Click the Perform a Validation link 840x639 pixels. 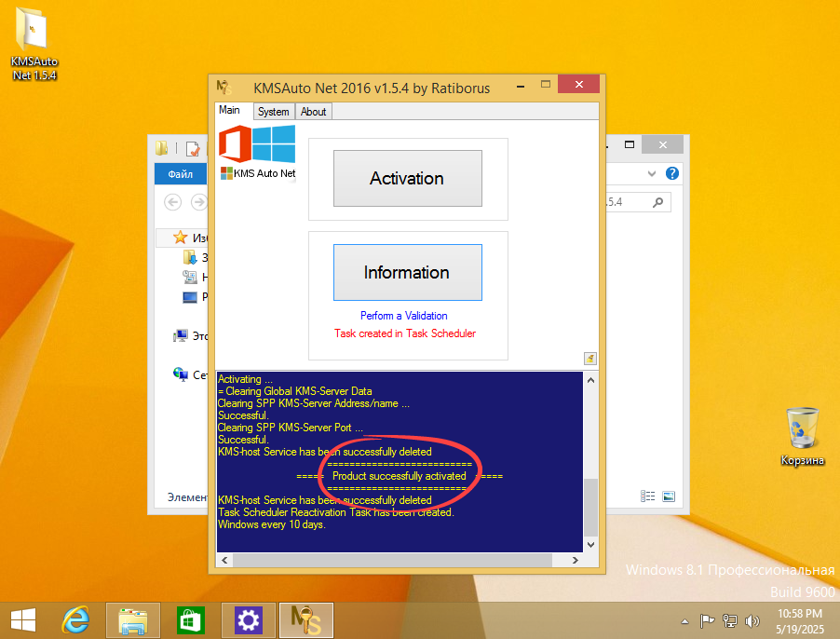pyautogui.click(x=403, y=316)
